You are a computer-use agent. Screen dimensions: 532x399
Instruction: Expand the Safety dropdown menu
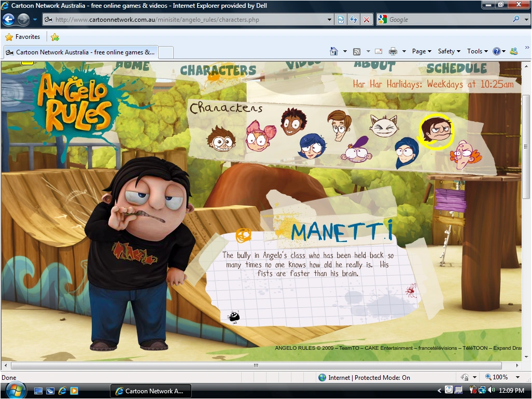click(x=449, y=51)
